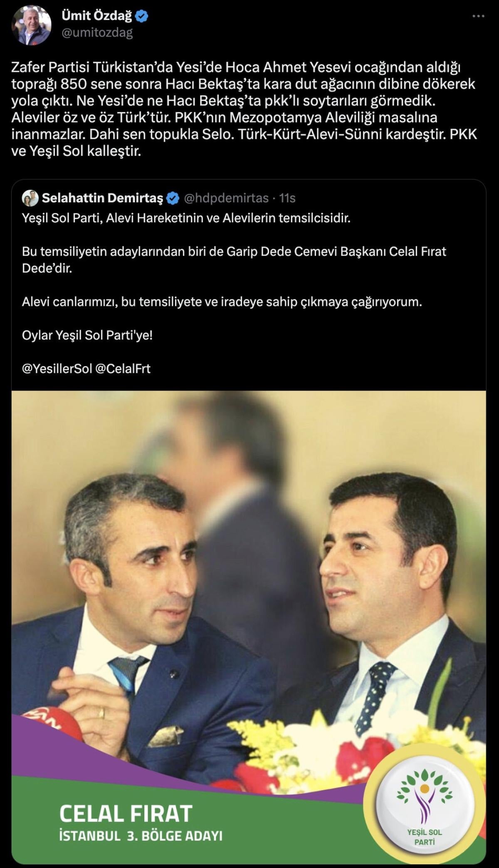The image size is (499, 868).
Task: Click verified badge beside Selahattin Demirtaş
Action: (x=173, y=199)
